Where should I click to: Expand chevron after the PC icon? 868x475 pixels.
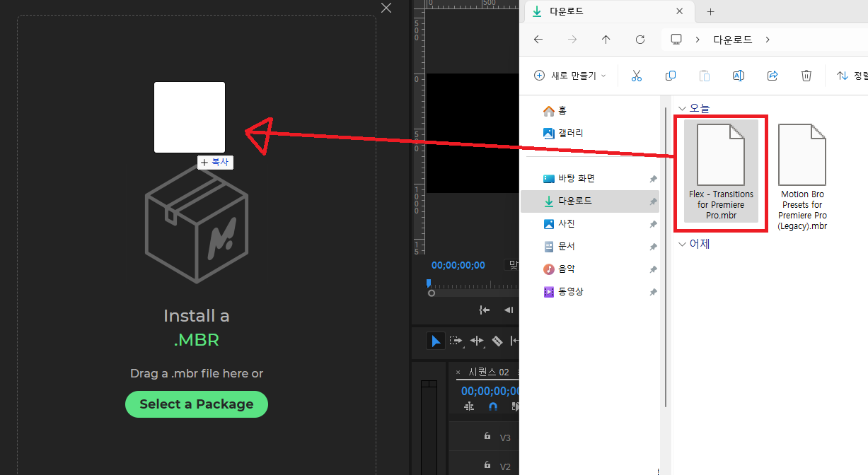coord(698,40)
